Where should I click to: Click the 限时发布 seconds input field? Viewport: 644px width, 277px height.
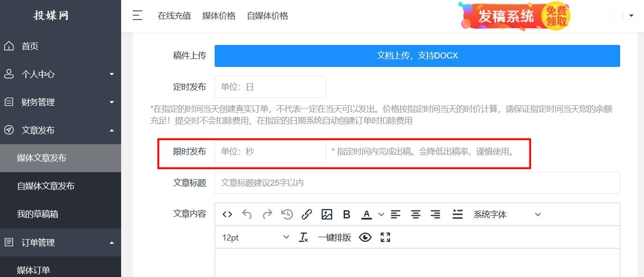(270, 152)
